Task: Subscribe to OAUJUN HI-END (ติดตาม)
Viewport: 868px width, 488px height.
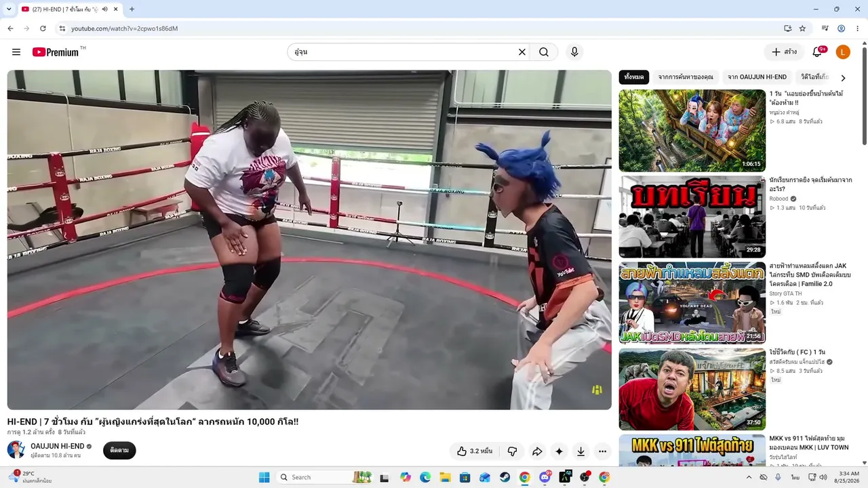Action: click(119, 450)
